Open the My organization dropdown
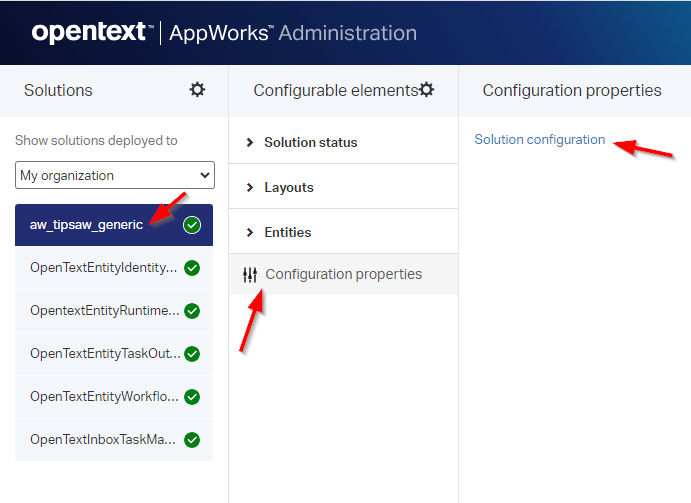Viewport: 691px width, 503px height. tap(115, 175)
